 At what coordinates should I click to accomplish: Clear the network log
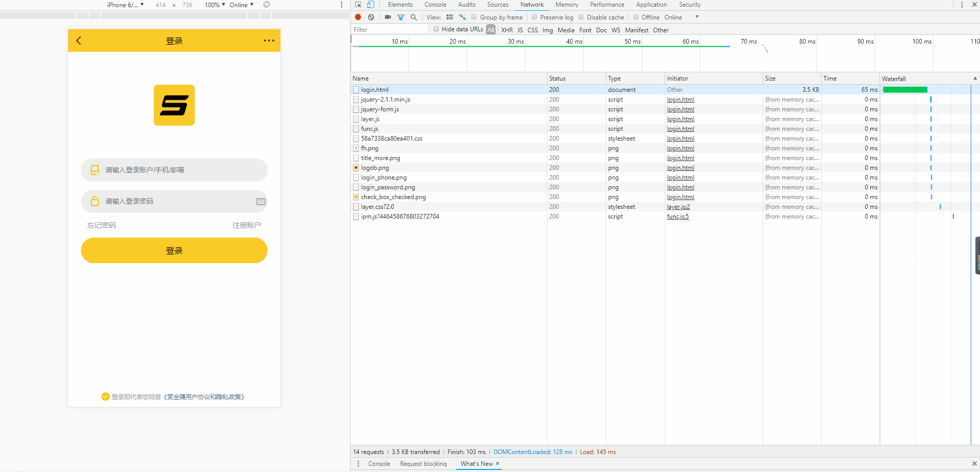coord(371,17)
